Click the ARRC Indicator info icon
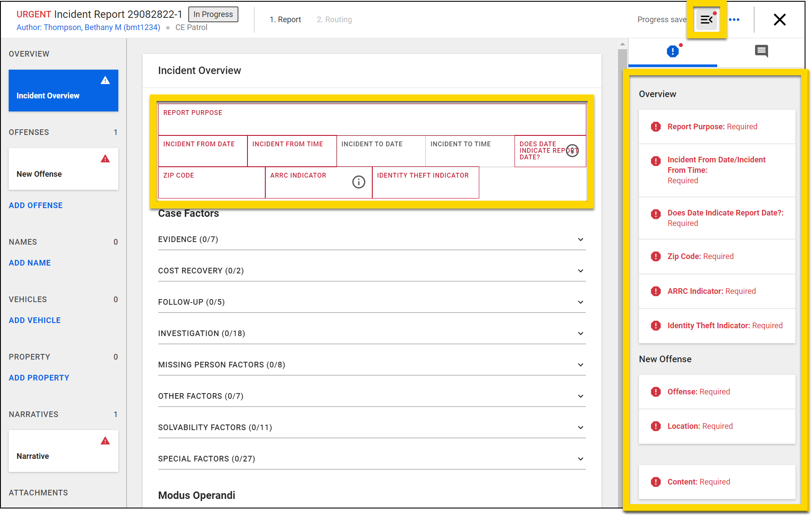This screenshot has width=812, height=515. tap(358, 182)
